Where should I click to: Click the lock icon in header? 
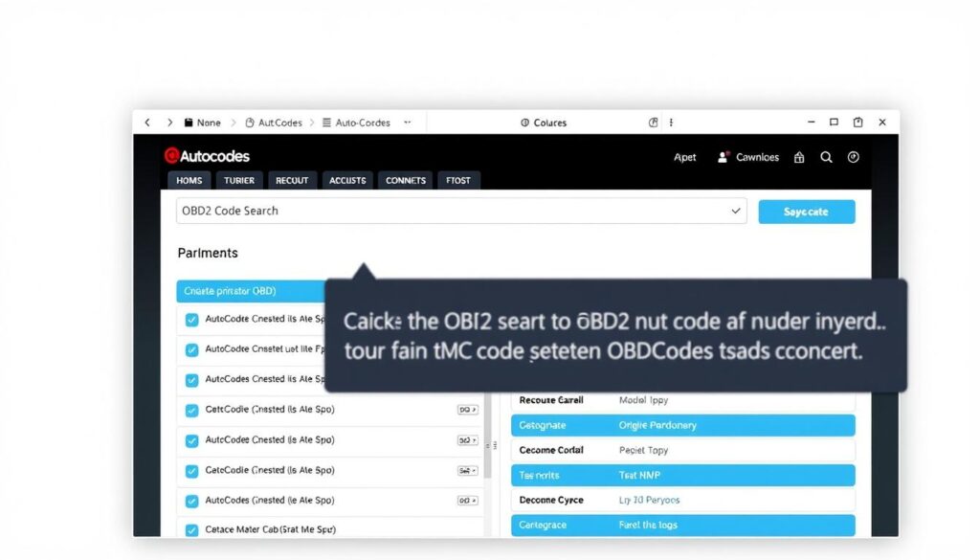[799, 158]
